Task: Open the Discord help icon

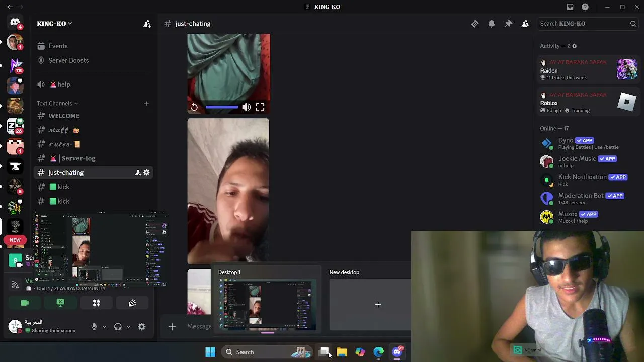Action: coord(585,7)
